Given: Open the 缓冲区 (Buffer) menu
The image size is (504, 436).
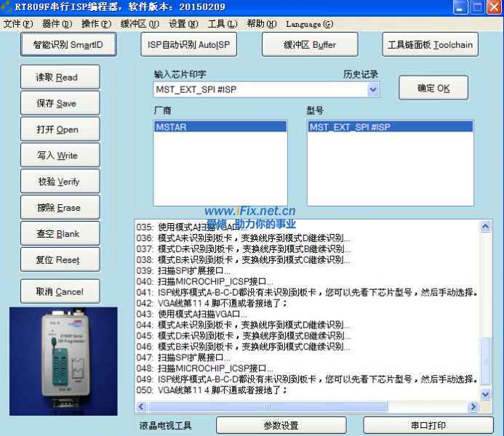Looking at the screenshot, I should click(139, 24).
